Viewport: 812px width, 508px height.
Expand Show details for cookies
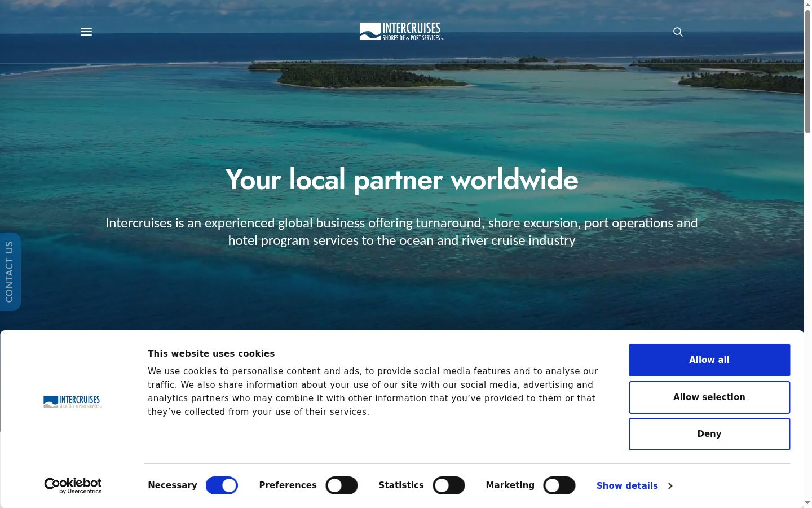[634, 485]
